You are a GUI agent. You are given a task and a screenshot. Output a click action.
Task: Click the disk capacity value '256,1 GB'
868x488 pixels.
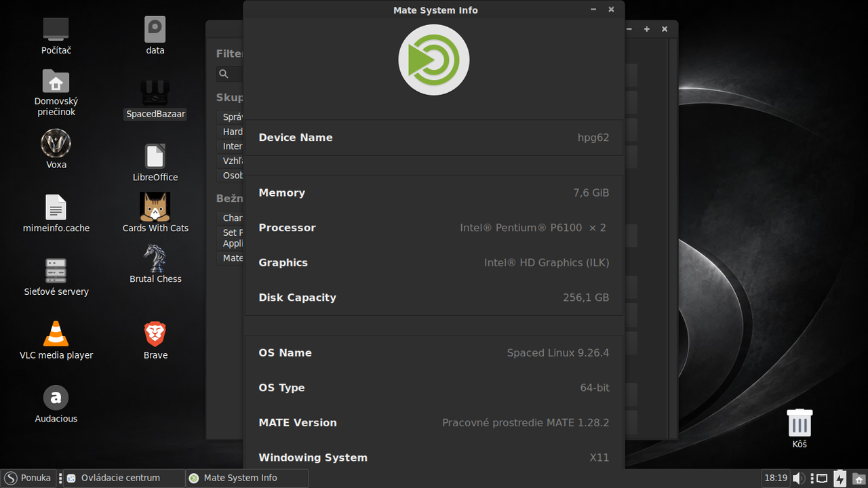pyautogui.click(x=586, y=298)
